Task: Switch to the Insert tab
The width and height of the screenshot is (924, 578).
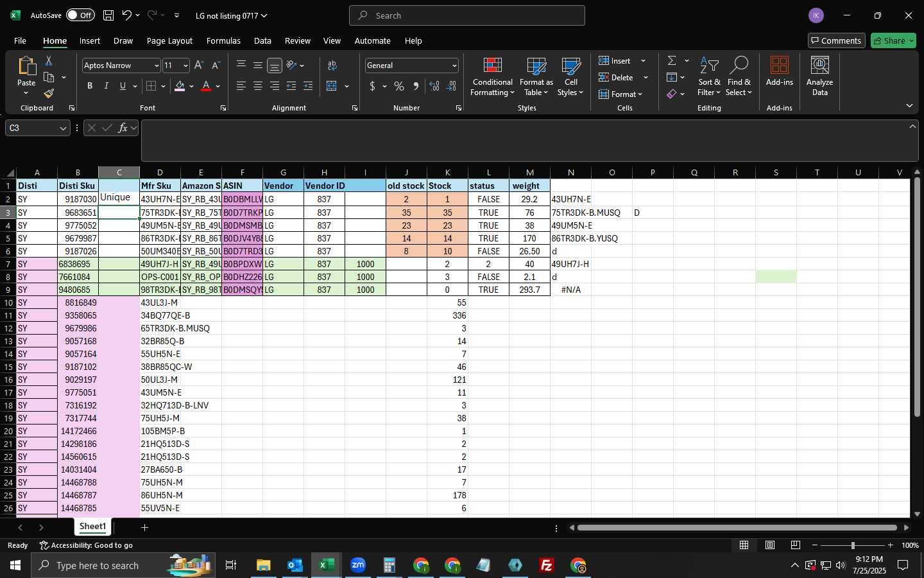Action: click(90, 40)
